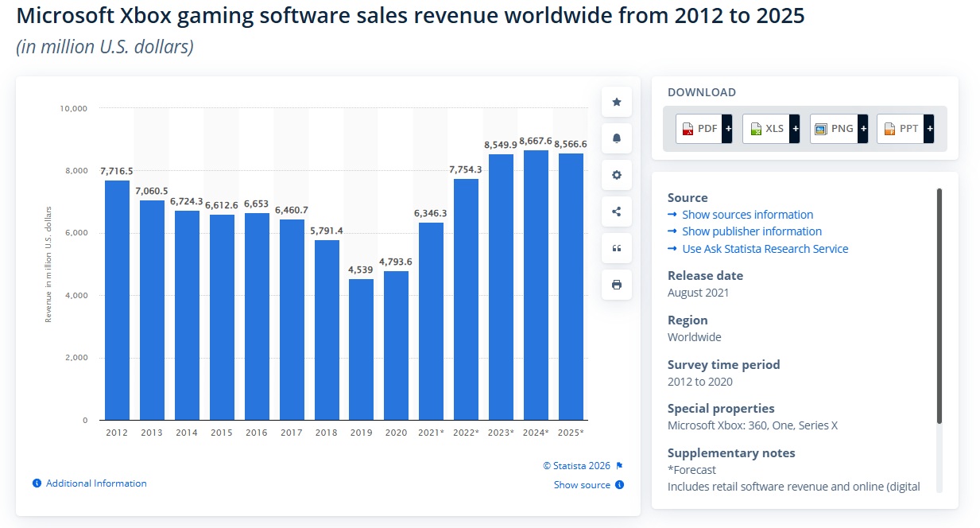Click flag icon beside Statista 2026
The image size is (980, 528).
click(x=619, y=466)
